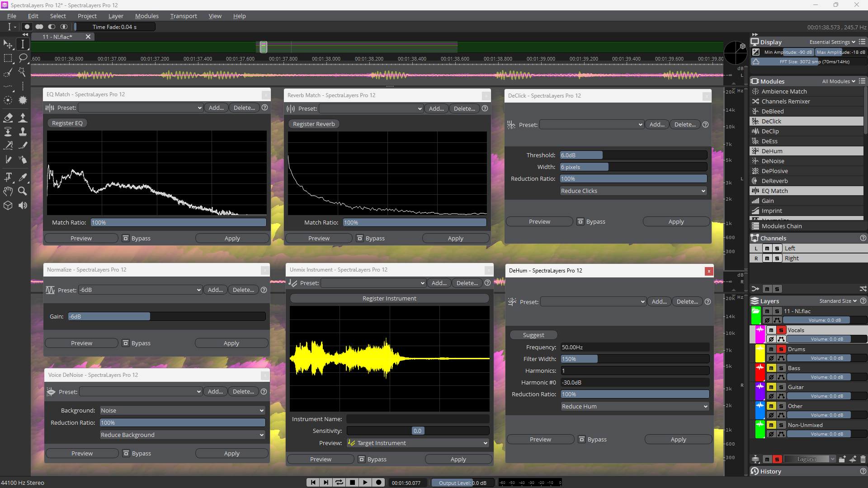Screen dimensions: 868x488
Task: Select the Hand pan tool
Action: pos(8,191)
